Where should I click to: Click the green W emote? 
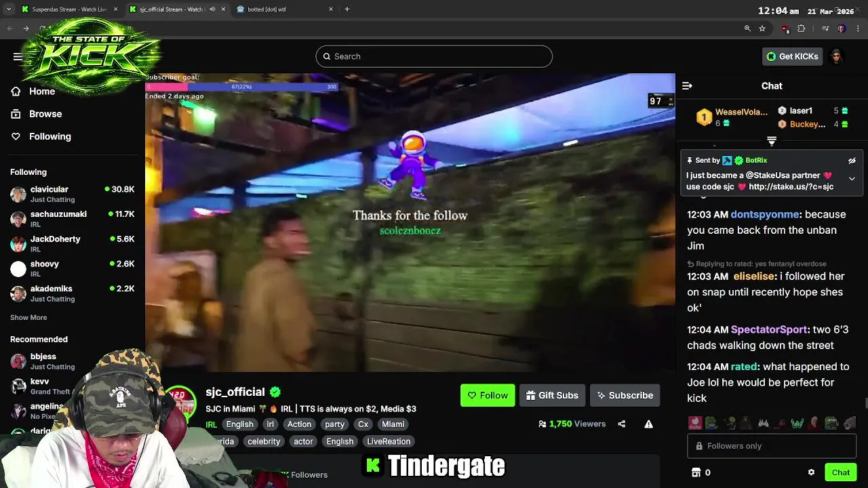tap(797, 424)
